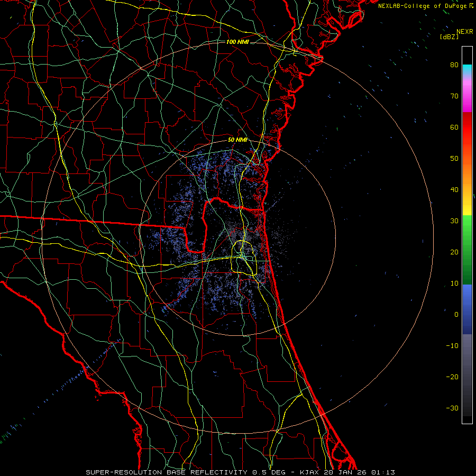Click the 01:13 timestamp in the footer
Screen dimensions: 476x476
point(382,472)
